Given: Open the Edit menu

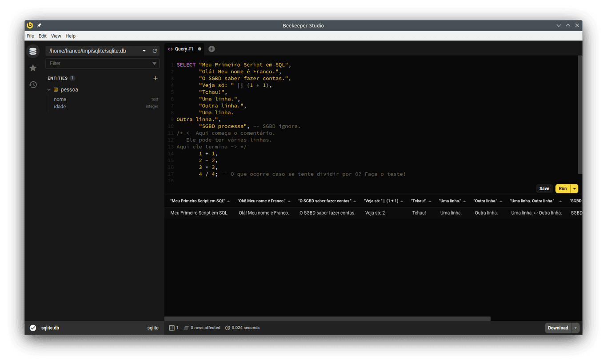Looking at the screenshot, I should point(42,36).
